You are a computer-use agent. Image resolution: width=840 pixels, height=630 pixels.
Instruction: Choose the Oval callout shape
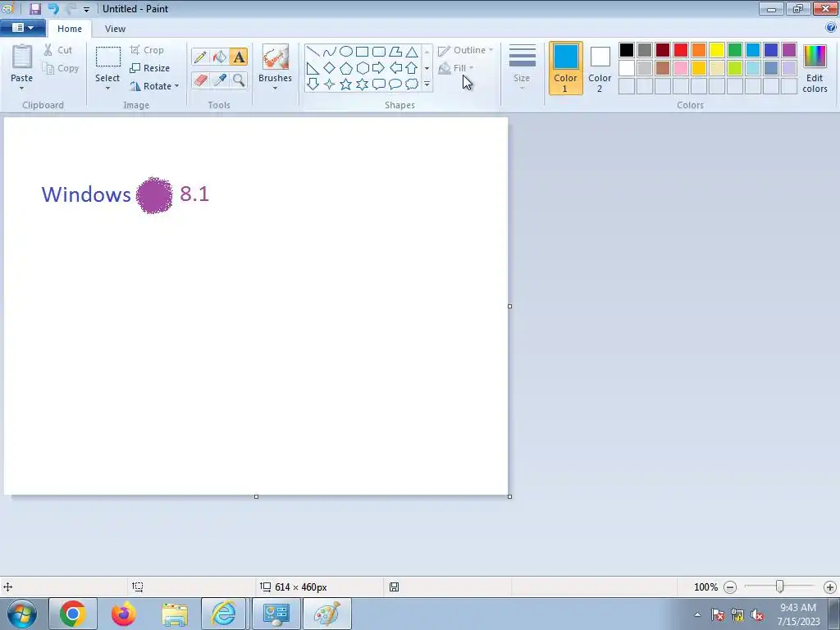click(x=395, y=84)
